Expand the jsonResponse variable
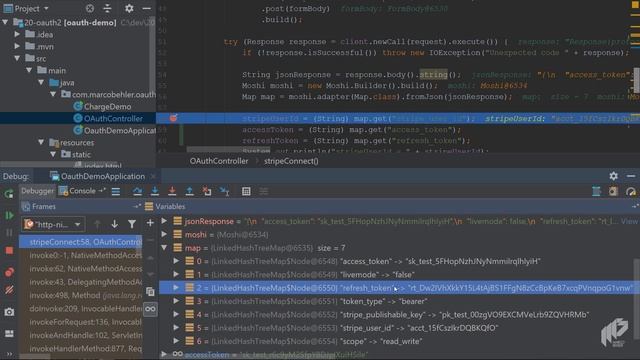This screenshot has width=640, height=360. [x=164, y=221]
